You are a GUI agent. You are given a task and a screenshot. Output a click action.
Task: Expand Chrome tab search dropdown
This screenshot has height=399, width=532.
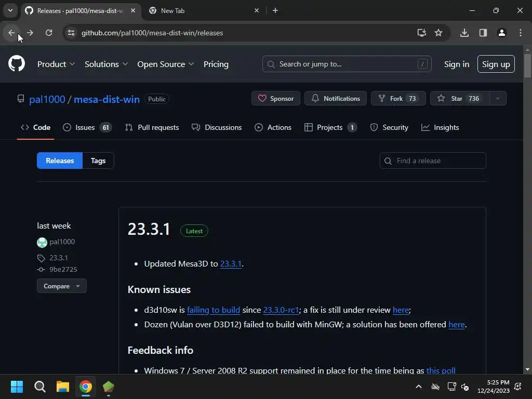(x=10, y=10)
